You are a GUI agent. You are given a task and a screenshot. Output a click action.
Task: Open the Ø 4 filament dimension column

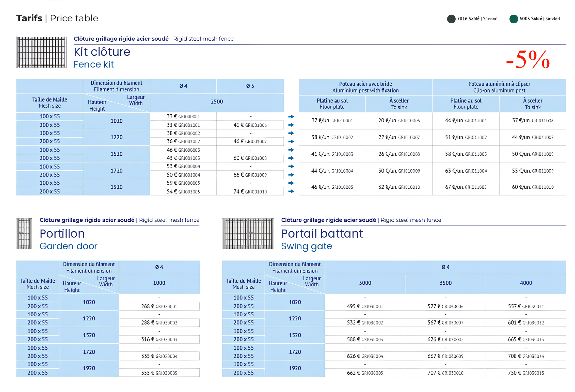pos(183,86)
